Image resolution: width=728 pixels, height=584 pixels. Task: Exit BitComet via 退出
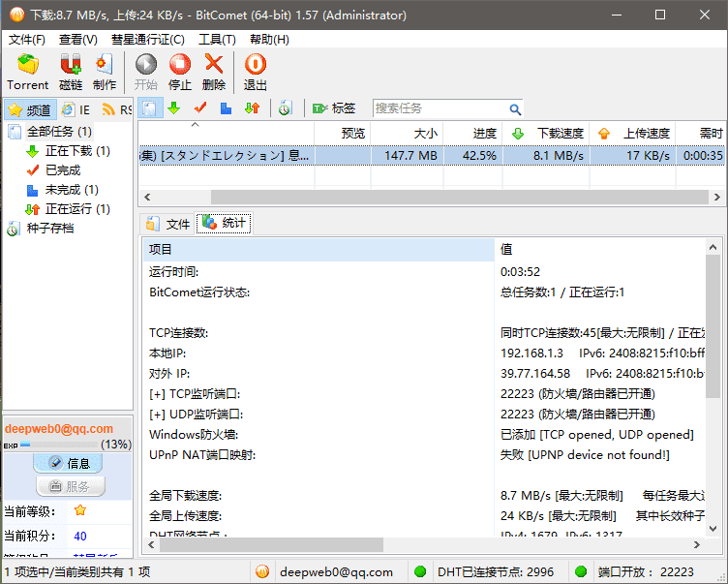coord(255,72)
